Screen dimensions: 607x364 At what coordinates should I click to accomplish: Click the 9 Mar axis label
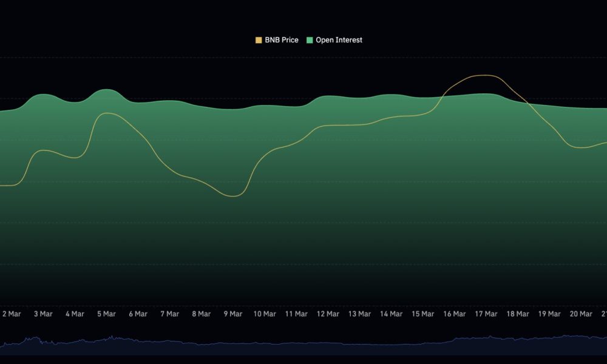click(232, 314)
